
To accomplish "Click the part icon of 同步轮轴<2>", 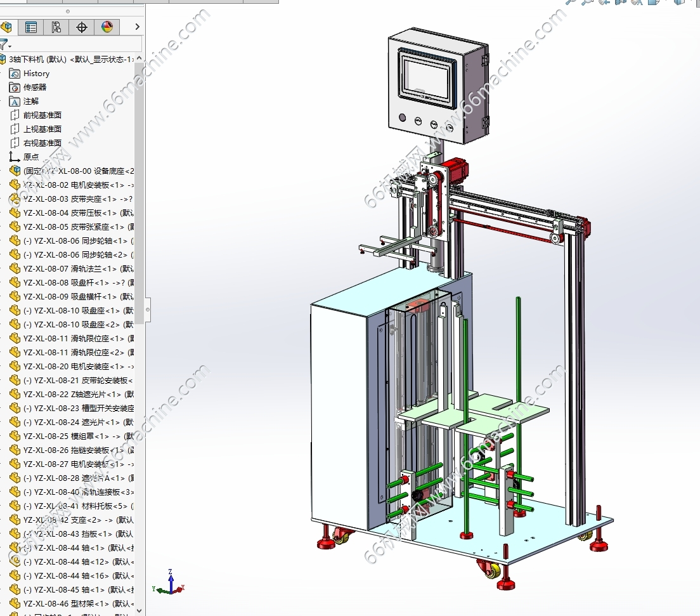I will click(x=15, y=254).
